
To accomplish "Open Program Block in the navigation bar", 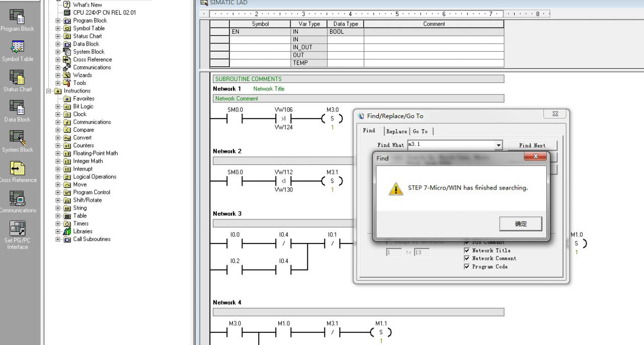I will (x=17, y=20).
